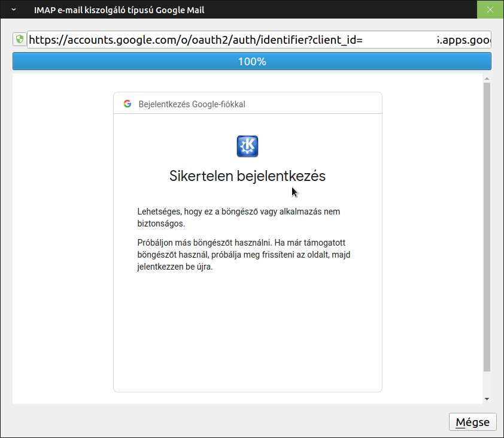The image size is (504, 438).
Task: Open the window menu chevron in title bar
Action: click(14, 10)
